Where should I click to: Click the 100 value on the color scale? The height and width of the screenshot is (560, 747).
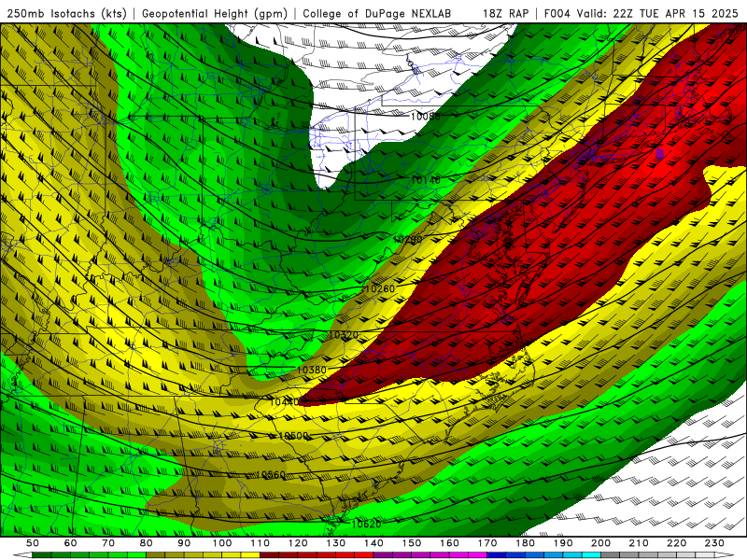click(x=222, y=543)
